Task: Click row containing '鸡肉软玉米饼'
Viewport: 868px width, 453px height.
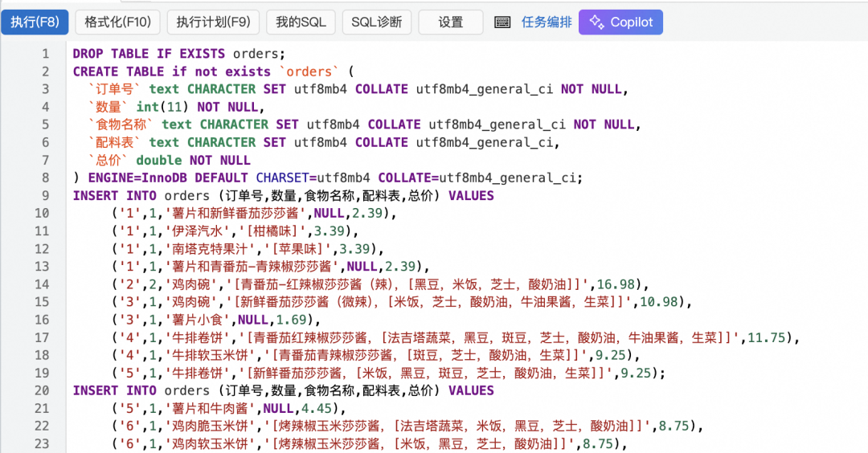Action: tap(369, 443)
